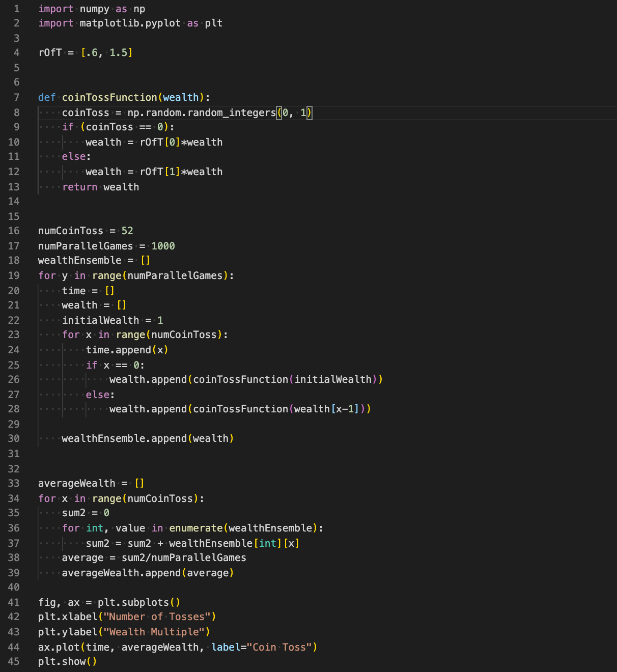Click 'averageWealth.append(average)' line
The height and width of the screenshot is (672, 617).
coord(148,573)
